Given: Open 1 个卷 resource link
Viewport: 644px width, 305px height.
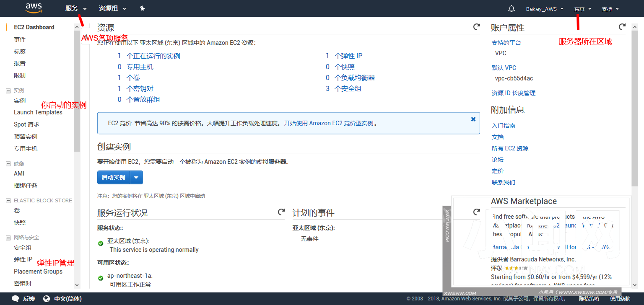Looking at the screenshot, I should 129,78.
